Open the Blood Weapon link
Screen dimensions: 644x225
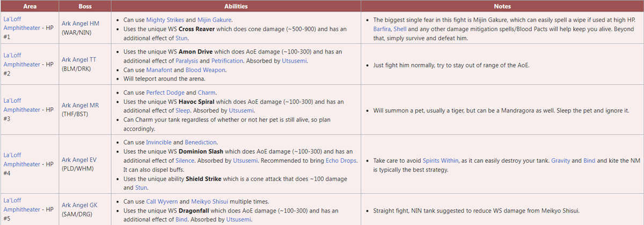[x=206, y=70]
